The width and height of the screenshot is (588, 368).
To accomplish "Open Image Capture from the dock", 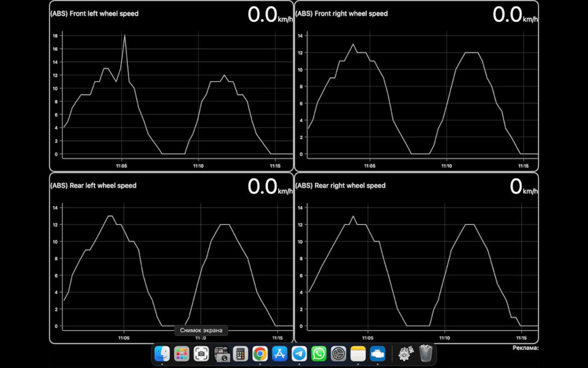I will [x=221, y=354].
